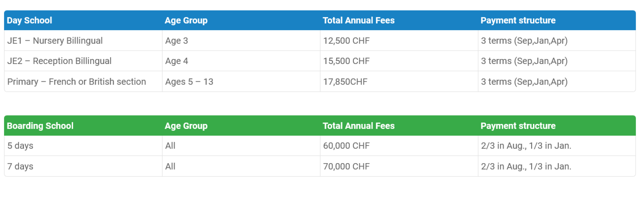The height and width of the screenshot is (201, 644).
Task: Click the blue Day School column header
Action: pos(30,20)
